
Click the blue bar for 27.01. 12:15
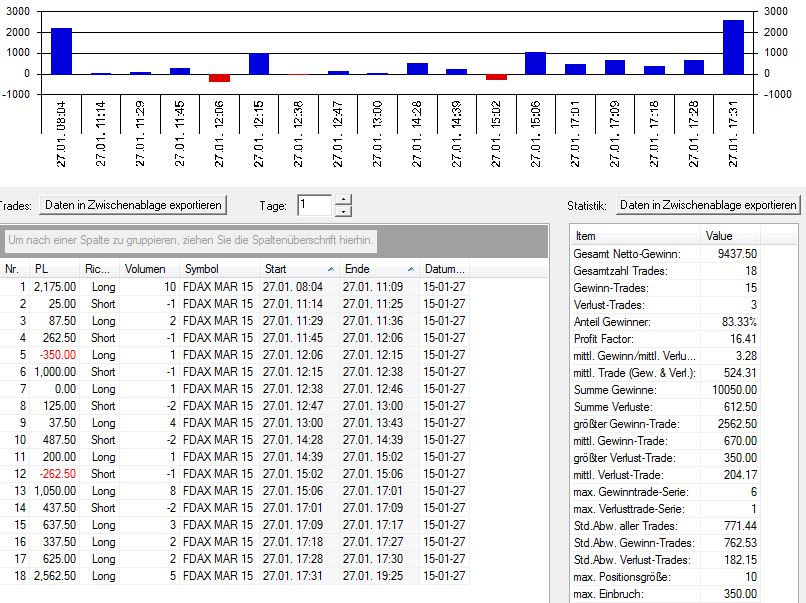tap(259, 64)
